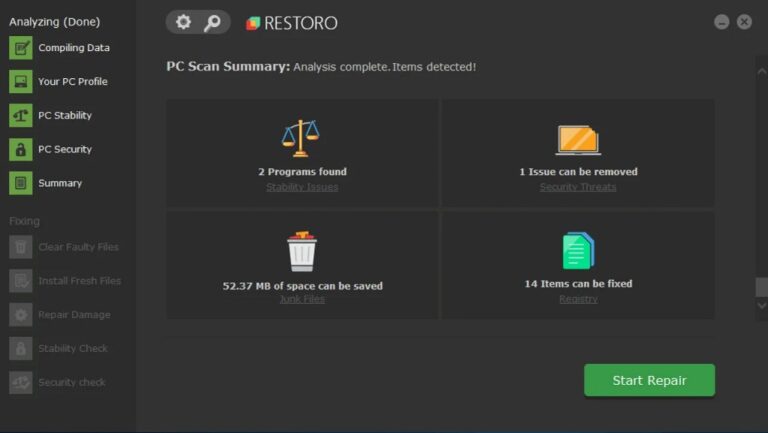Click the green document Registry icon
Screen dimensions: 768x433
coord(578,250)
